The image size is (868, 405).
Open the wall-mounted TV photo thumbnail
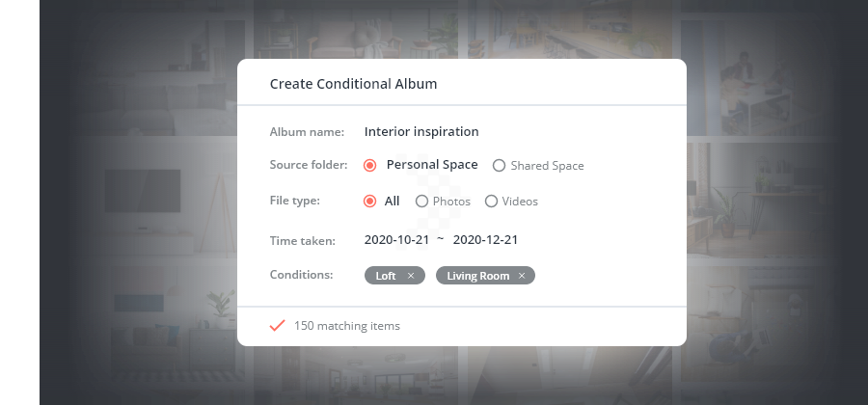coord(145,193)
